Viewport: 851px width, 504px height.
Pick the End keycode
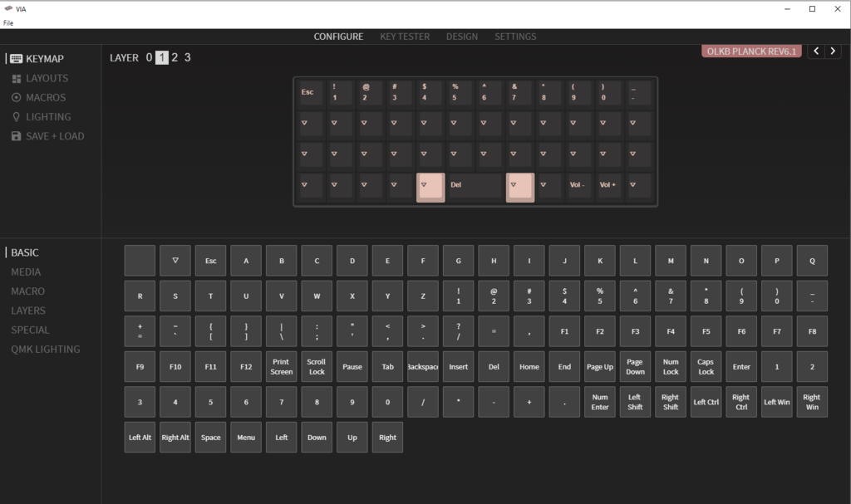[x=564, y=367]
